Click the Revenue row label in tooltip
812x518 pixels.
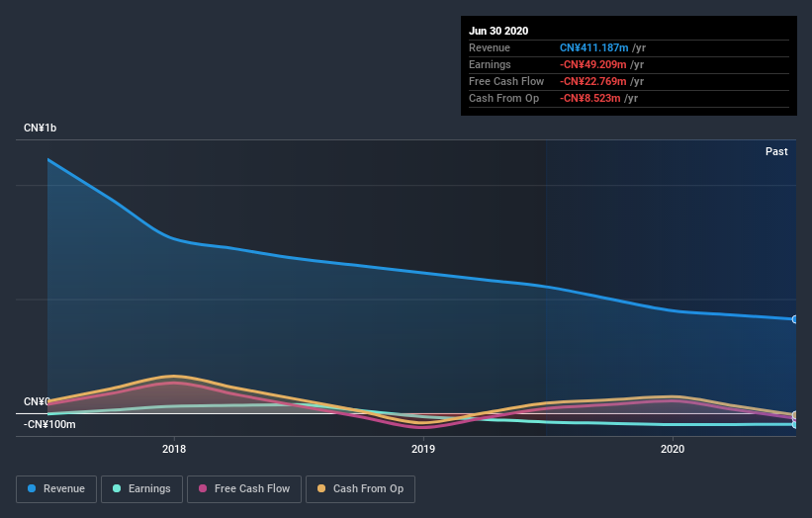tap(490, 47)
